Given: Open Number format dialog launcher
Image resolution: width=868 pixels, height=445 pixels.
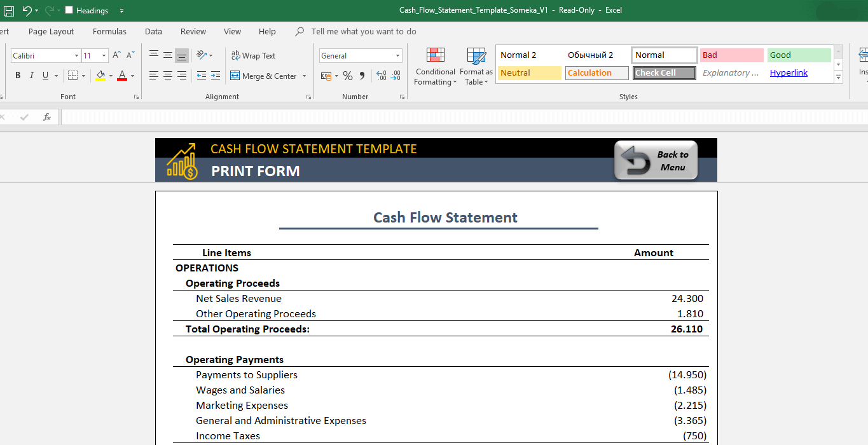Looking at the screenshot, I should point(402,97).
